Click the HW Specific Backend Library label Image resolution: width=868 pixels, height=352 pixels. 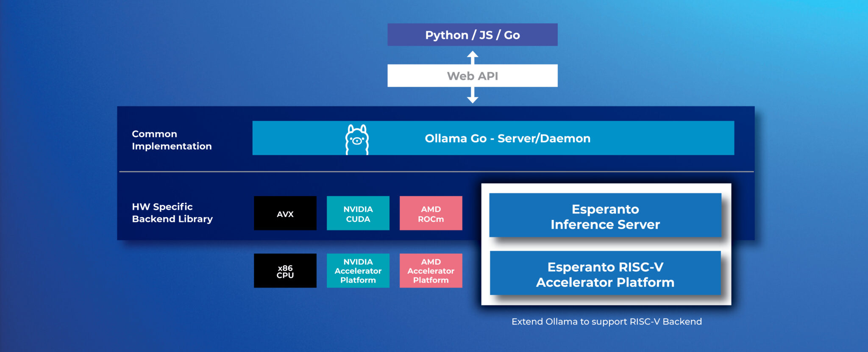click(172, 213)
